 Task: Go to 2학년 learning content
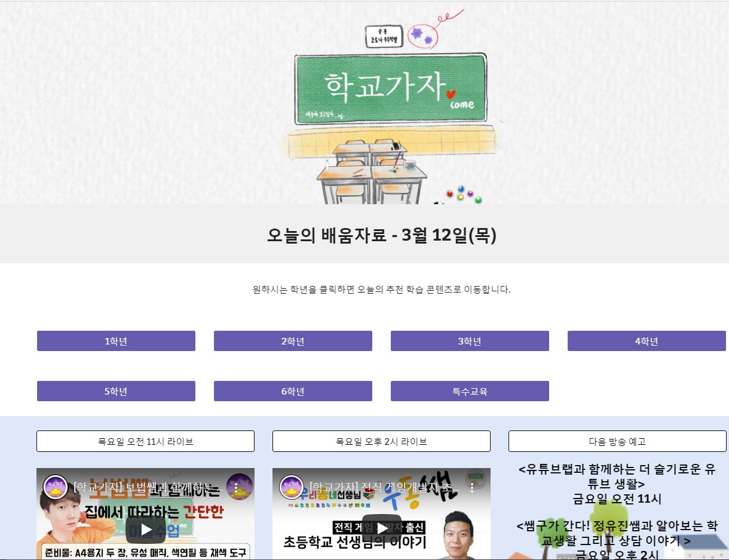pyautogui.click(x=293, y=341)
